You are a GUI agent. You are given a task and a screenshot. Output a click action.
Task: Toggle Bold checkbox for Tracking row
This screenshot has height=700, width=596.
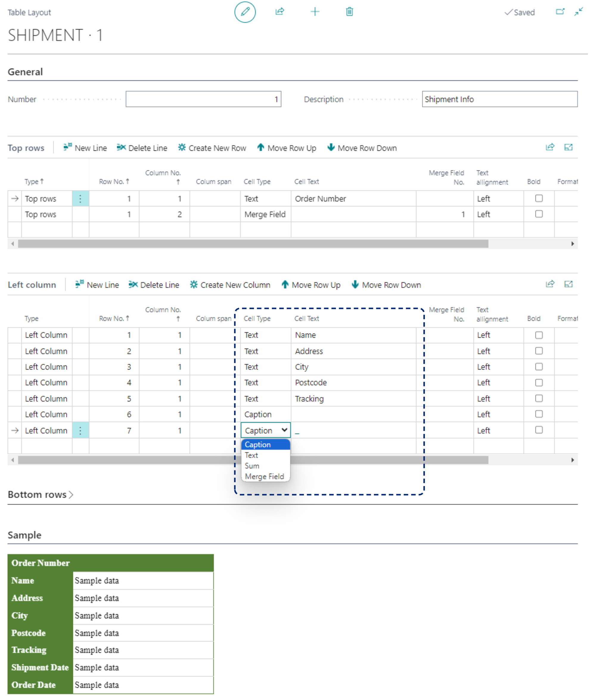[539, 399]
